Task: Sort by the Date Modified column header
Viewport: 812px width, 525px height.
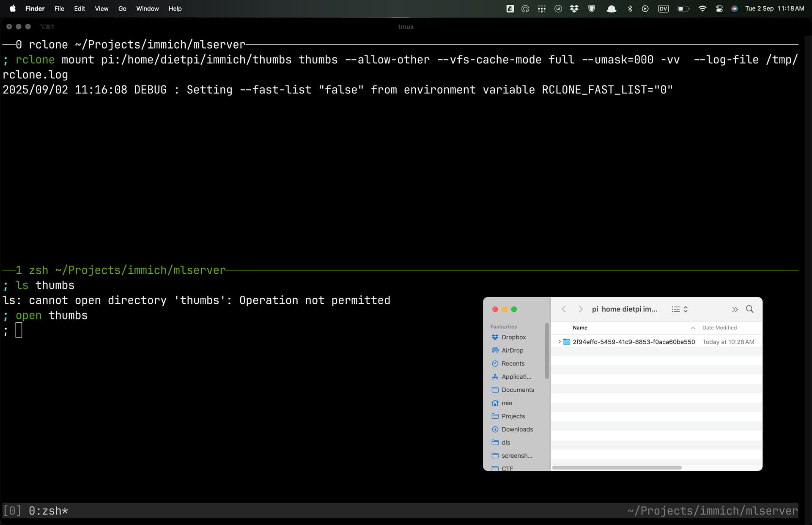Action: [x=719, y=327]
